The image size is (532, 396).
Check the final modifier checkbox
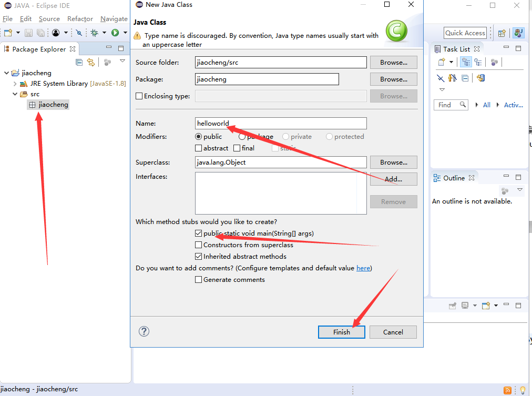click(237, 148)
